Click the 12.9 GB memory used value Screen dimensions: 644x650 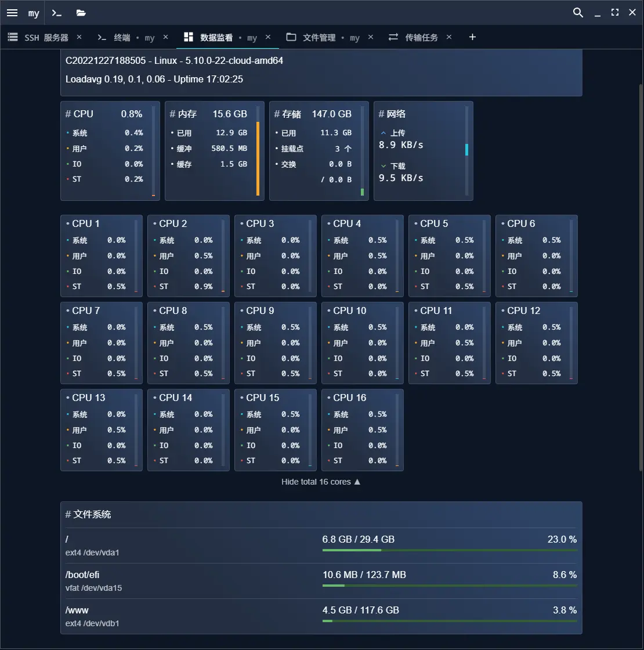pos(231,133)
